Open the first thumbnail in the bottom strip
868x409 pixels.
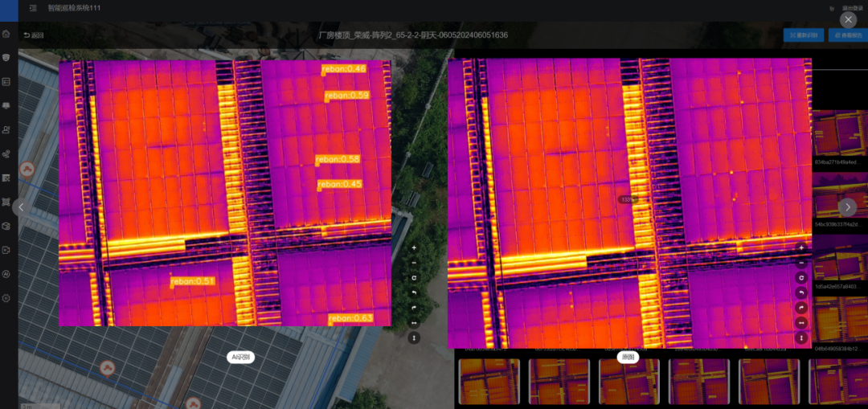(x=489, y=381)
